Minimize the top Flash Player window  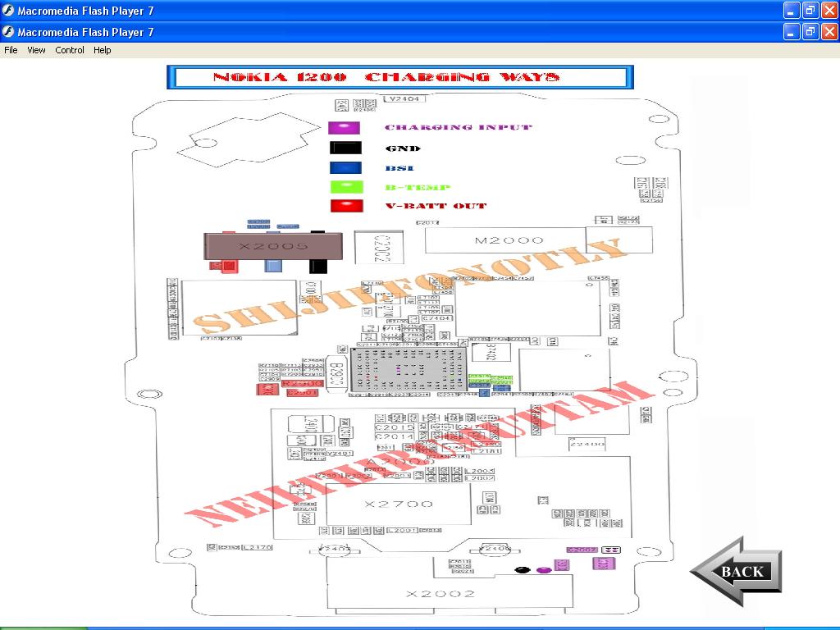click(792, 10)
